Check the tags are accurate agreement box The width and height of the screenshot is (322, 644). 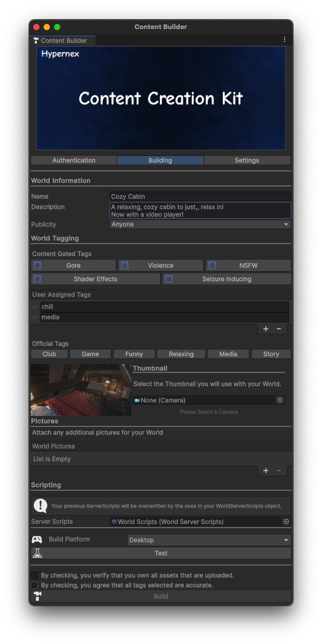[34, 585]
